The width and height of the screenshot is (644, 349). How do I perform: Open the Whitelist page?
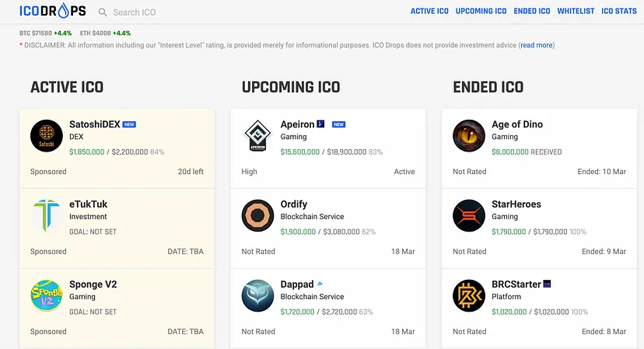(576, 12)
